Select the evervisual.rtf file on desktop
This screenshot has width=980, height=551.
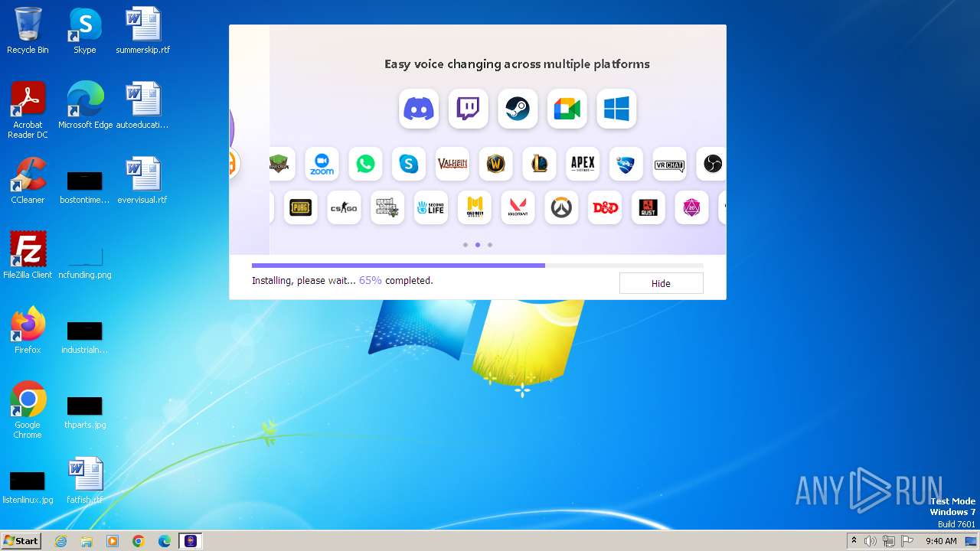(142, 181)
